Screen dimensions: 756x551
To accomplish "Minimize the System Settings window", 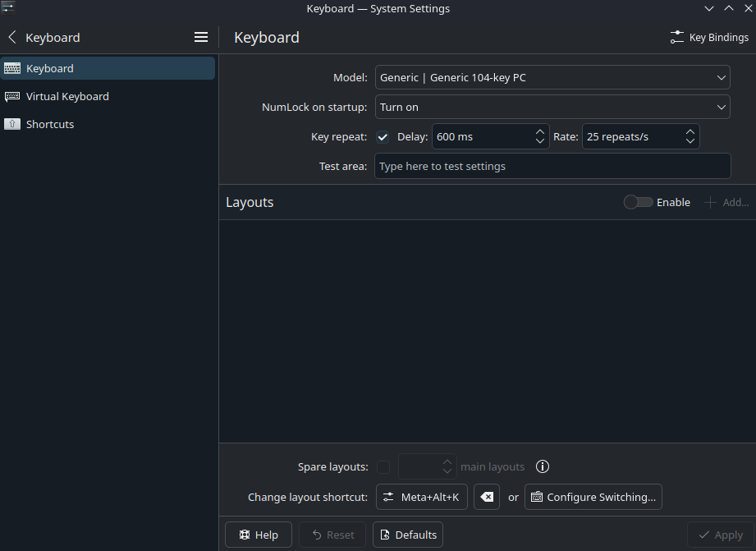I will (709, 8).
